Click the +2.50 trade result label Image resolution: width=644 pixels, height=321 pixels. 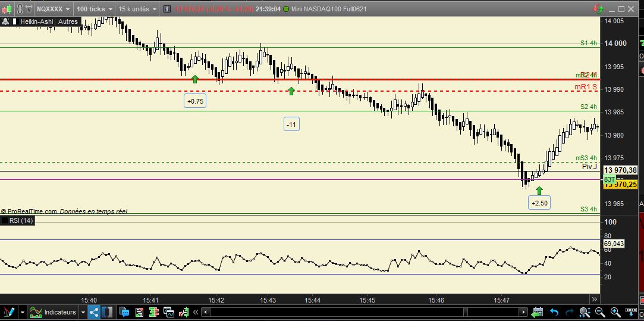coord(539,203)
